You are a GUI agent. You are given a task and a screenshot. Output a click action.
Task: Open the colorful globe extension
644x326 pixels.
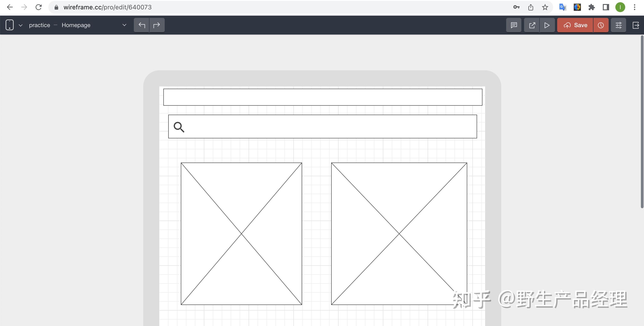[x=577, y=7]
